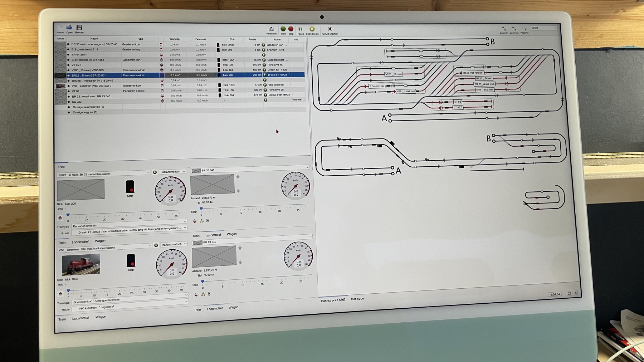Open Halfautomatisch dropdown for V60 train

pos(174,244)
